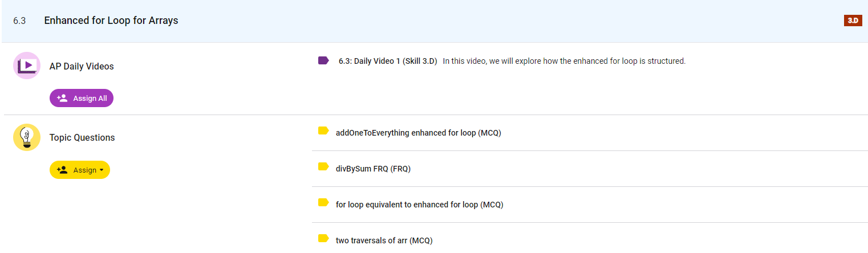Click the AP Daily Videos heading

(x=82, y=66)
